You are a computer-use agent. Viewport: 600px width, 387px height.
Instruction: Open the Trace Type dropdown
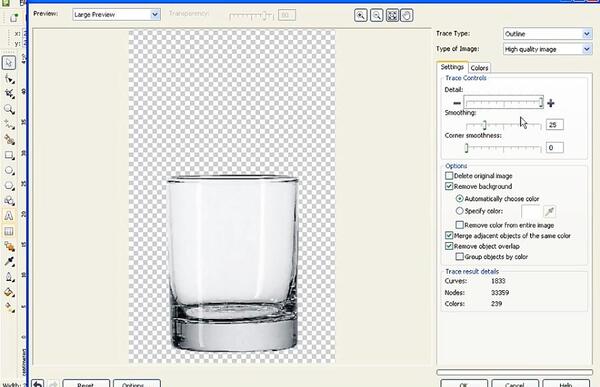tap(548, 34)
